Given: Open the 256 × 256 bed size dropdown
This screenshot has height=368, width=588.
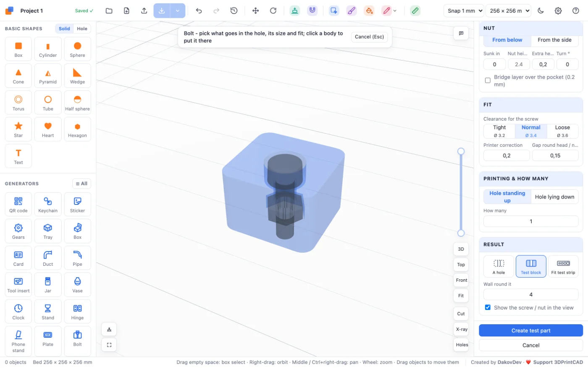Looking at the screenshot, I should 508,11.
